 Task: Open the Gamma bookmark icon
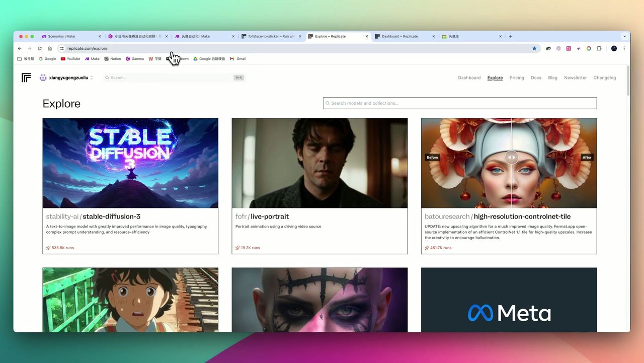coord(129,58)
